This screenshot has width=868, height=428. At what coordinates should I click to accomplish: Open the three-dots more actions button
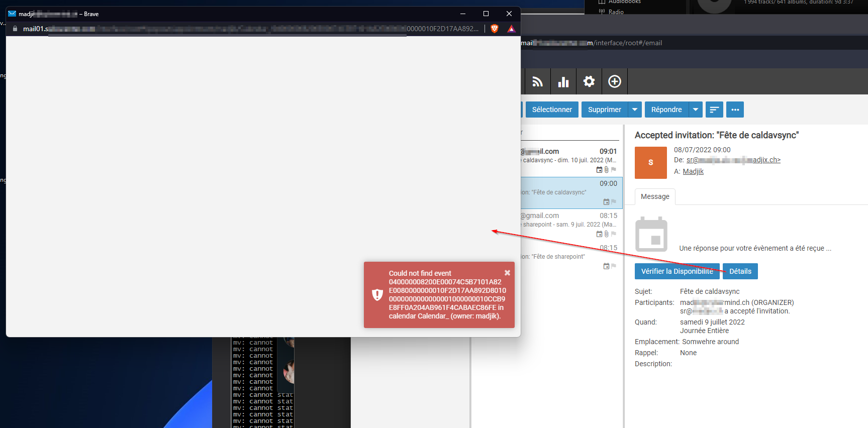[x=735, y=110]
